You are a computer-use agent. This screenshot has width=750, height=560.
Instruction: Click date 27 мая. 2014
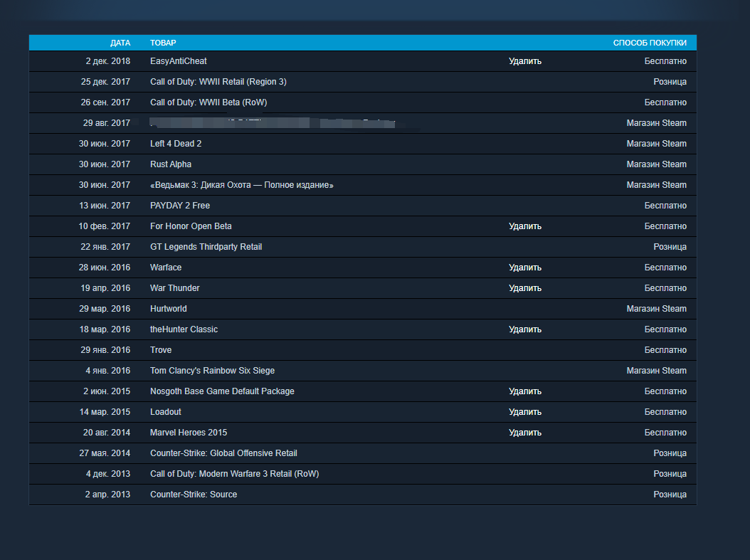pyautogui.click(x=105, y=453)
